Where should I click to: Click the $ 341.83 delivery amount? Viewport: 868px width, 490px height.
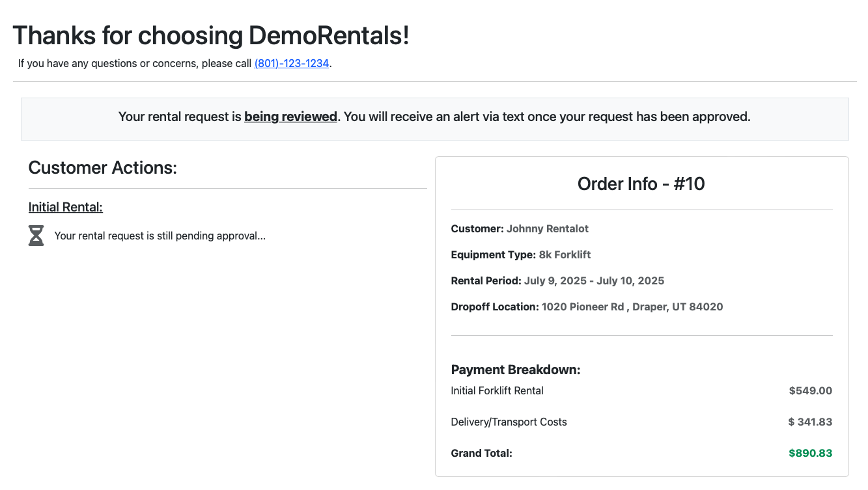click(810, 422)
